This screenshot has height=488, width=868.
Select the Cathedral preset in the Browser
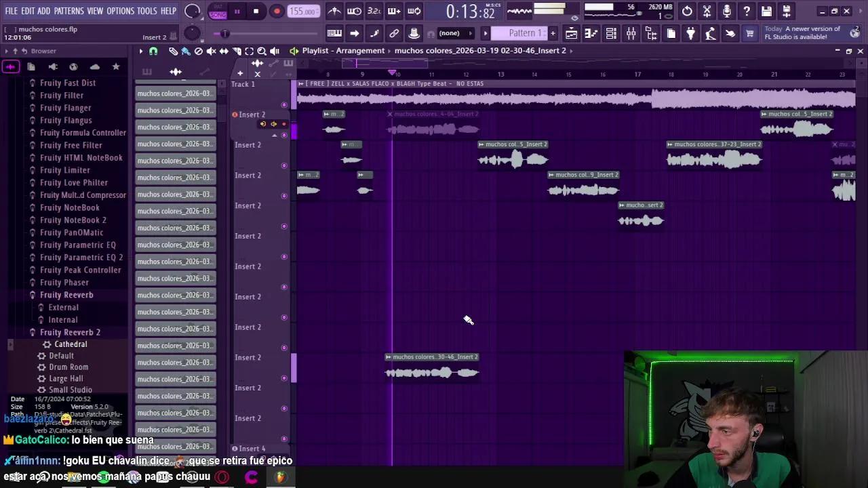click(71, 344)
